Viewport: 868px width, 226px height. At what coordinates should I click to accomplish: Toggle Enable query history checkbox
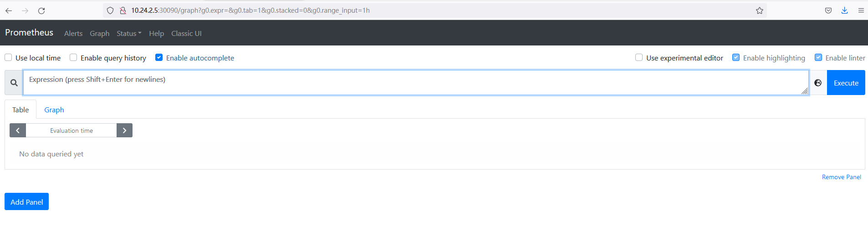click(x=73, y=57)
